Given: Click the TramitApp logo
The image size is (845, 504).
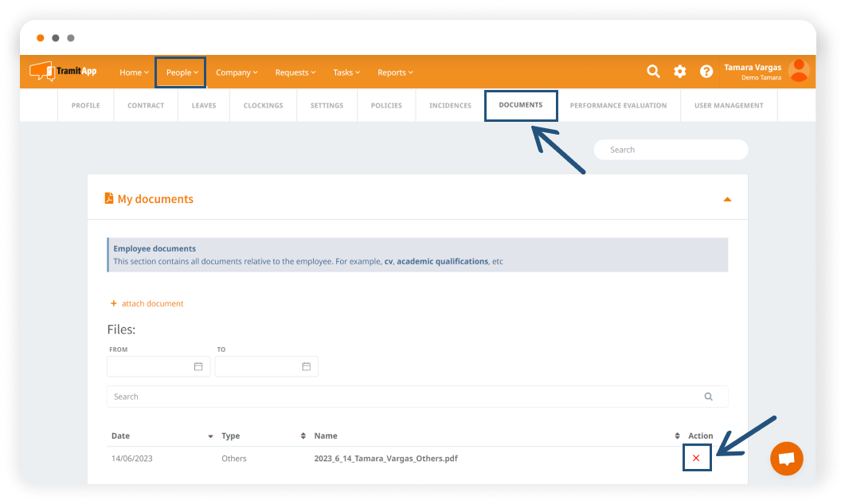Looking at the screenshot, I should pyautogui.click(x=64, y=72).
